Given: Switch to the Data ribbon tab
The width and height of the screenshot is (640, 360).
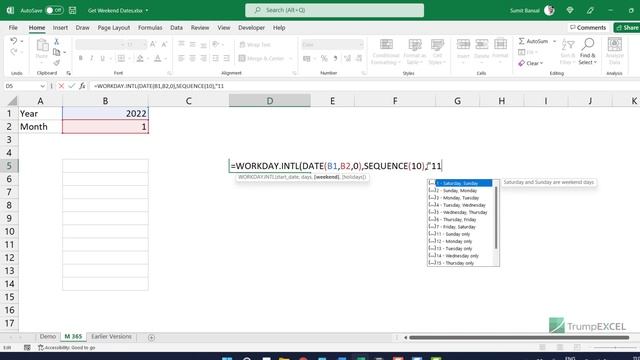Looking at the screenshot, I should pyautogui.click(x=176, y=28).
